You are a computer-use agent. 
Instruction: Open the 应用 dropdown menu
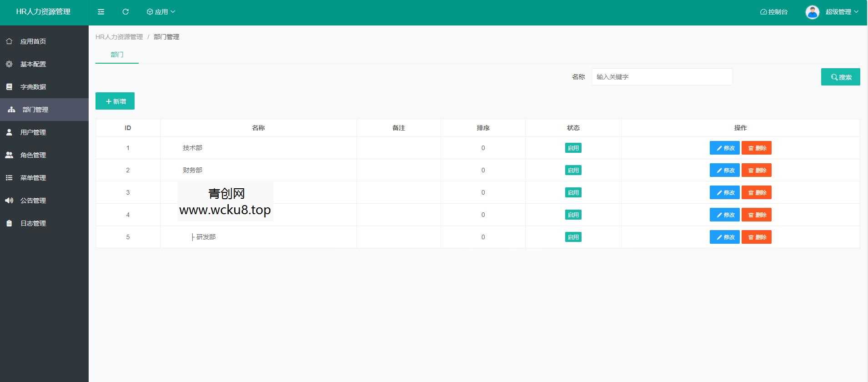(x=161, y=12)
